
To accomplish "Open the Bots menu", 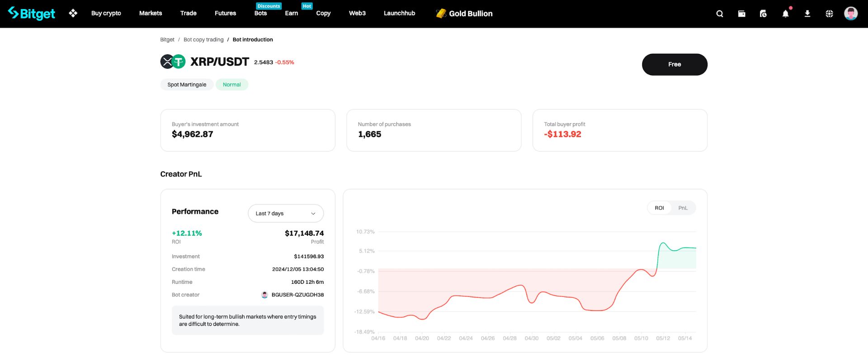I will point(260,13).
